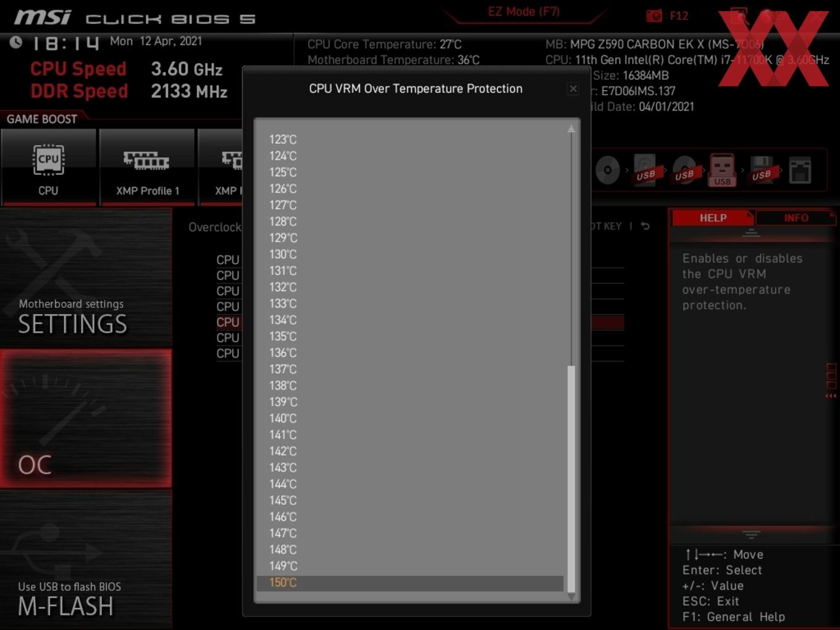The image size is (840, 630).
Task: Choose 131°C from the popup list
Action: (x=410, y=271)
